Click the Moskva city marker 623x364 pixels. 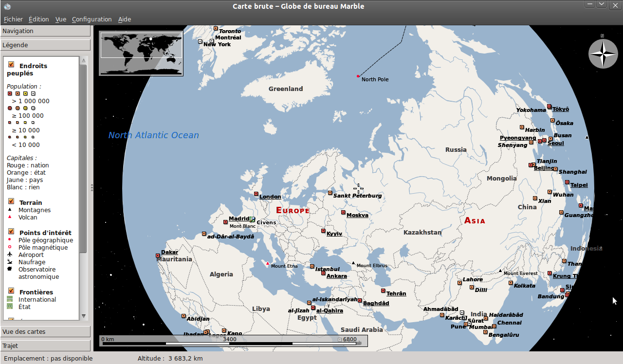(x=343, y=212)
